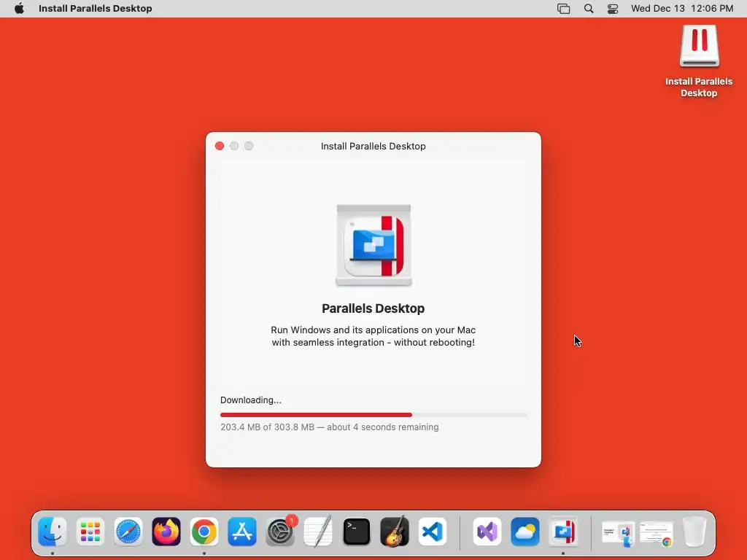Launch Visual Studio purple icon in Dock
The width and height of the screenshot is (747, 560).
[x=487, y=532]
